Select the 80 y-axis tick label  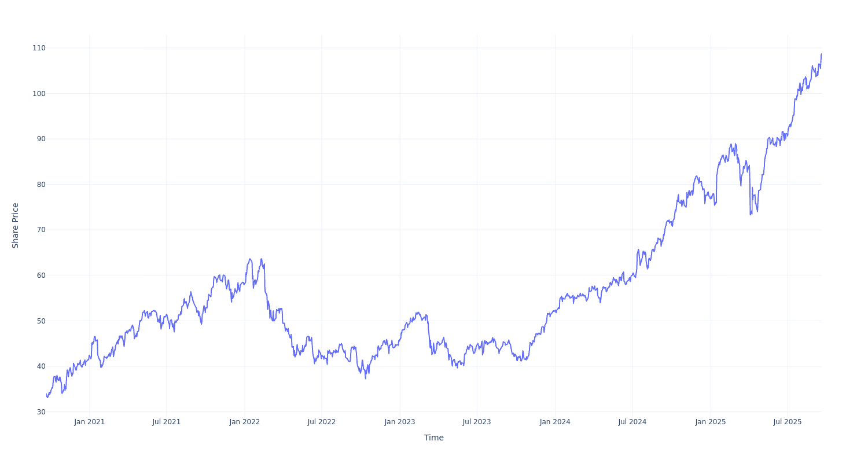click(41, 185)
